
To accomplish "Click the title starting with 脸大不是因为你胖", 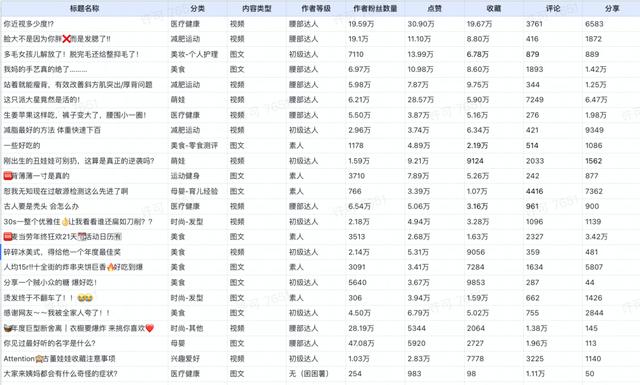I will coord(57,39).
